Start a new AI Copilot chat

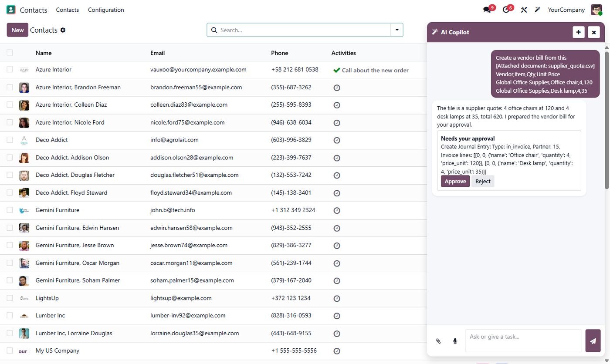(579, 32)
